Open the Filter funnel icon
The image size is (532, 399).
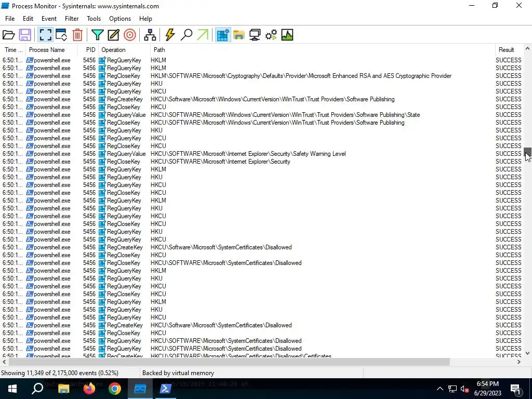point(97,35)
